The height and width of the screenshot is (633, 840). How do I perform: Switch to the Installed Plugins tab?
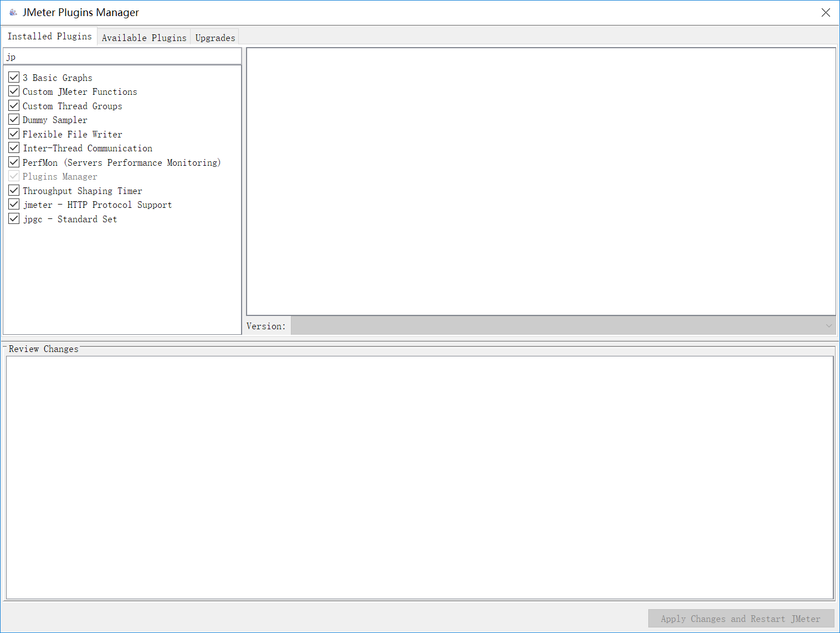pyautogui.click(x=49, y=36)
